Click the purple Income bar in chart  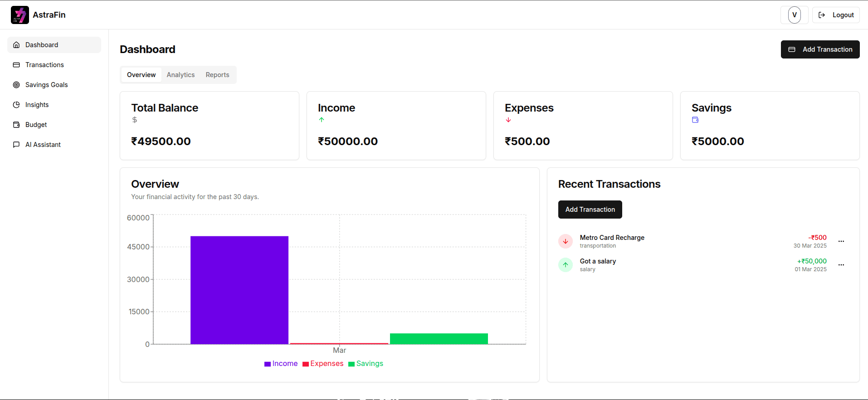click(239, 290)
